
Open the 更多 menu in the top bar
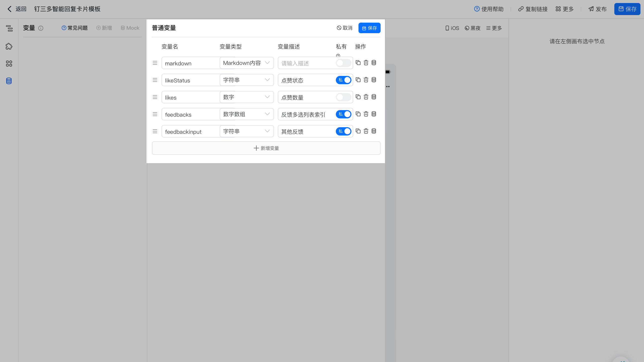pyautogui.click(x=565, y=9)
